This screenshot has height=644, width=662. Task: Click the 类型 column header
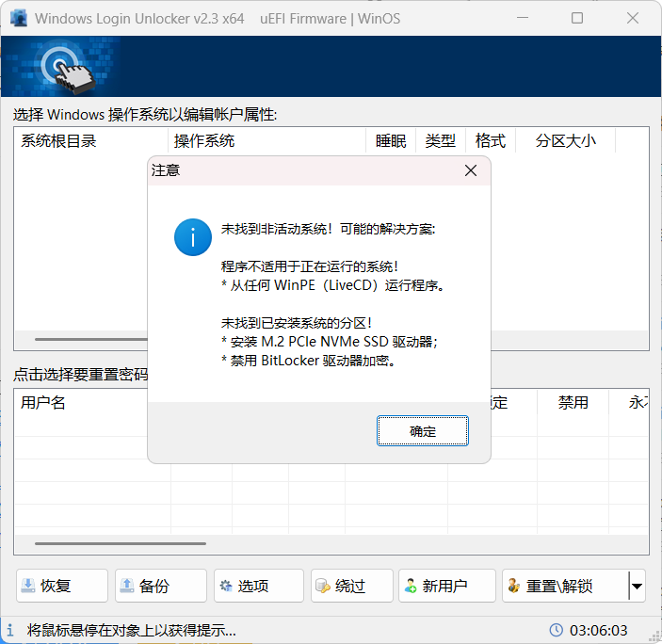point(441,140)
